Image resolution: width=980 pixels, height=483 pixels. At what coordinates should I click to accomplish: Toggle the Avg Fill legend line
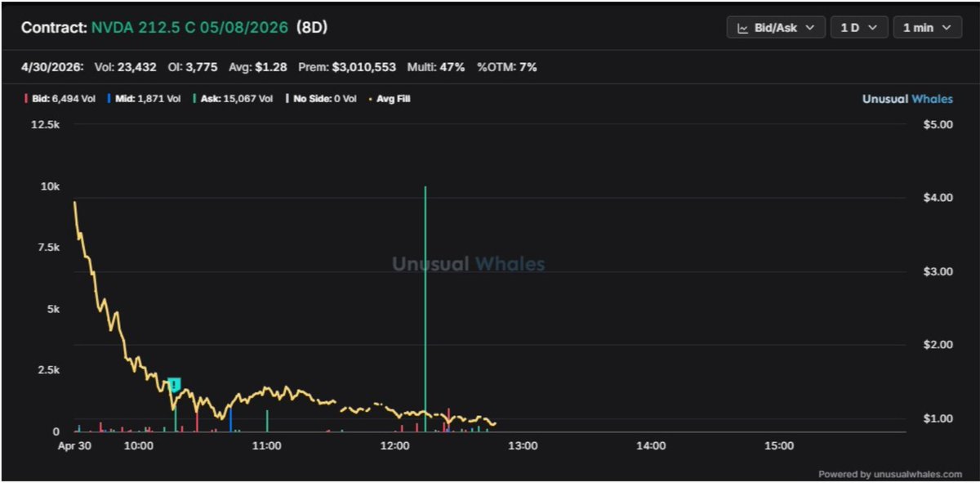[x=389, y=99]
